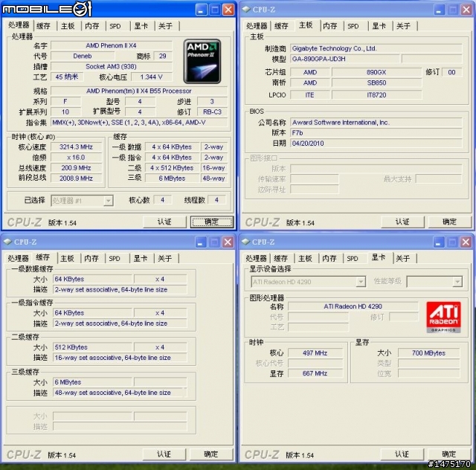Click the Gigabyte Technology manufacturer field
Screen dimensions: 476x470
[x=376, y=48]
